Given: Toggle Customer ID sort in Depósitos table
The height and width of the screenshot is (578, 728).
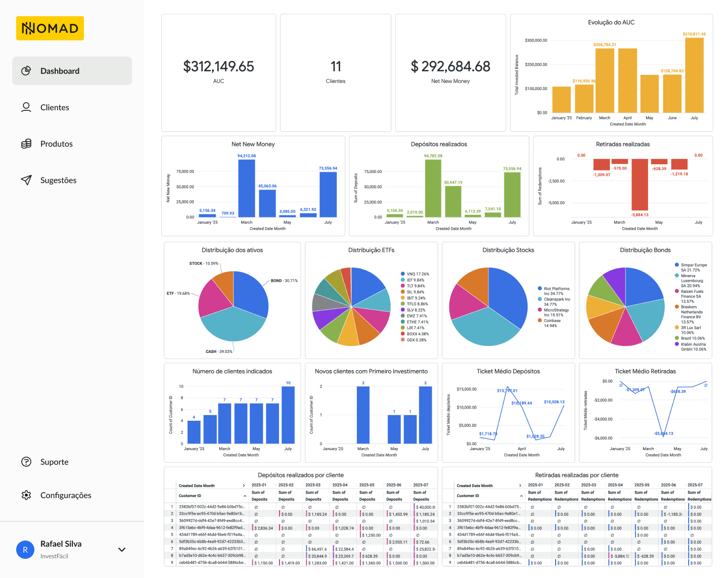Looking at the screenshot, I should point(245,496).
